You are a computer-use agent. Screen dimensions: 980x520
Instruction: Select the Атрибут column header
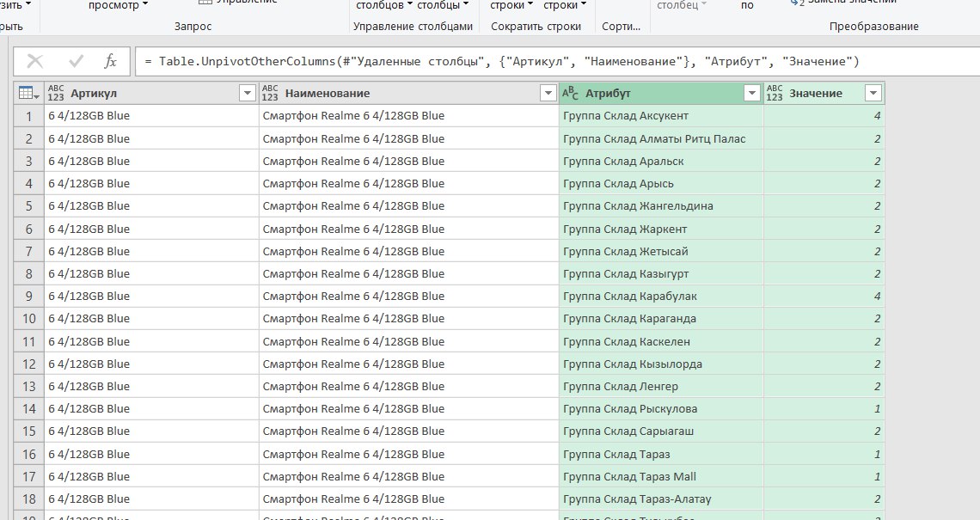(x=661, y=93)
